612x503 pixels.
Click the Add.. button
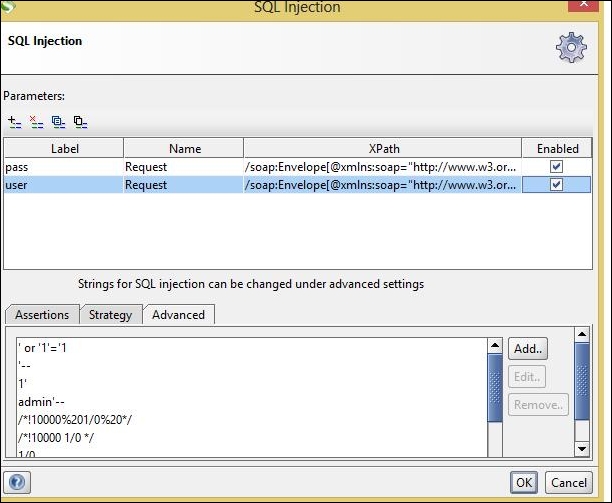528,348
